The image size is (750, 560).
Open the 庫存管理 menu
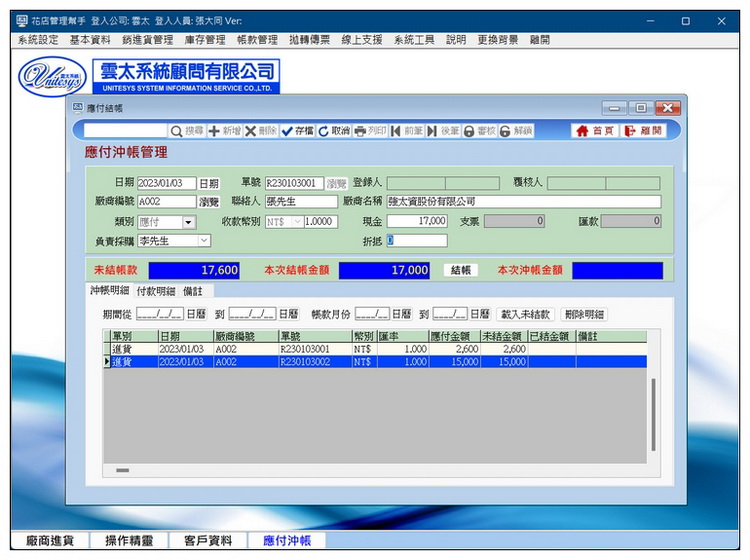204,40
